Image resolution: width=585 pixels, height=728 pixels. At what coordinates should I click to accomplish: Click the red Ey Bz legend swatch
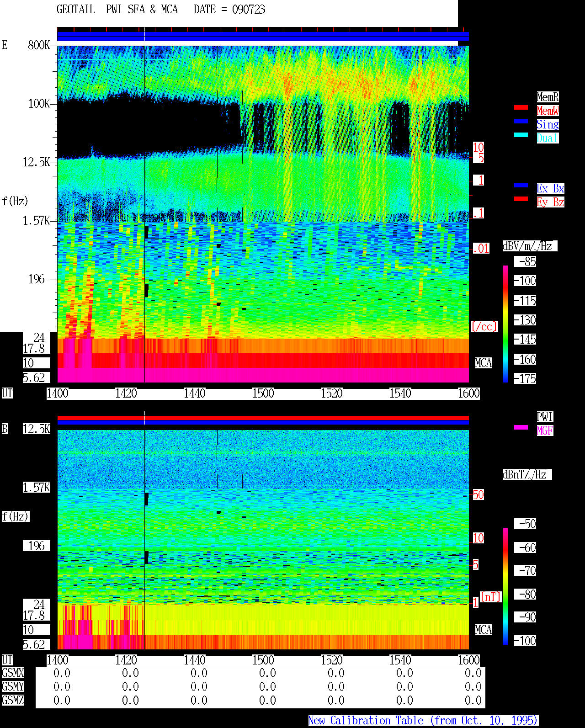pos(521,199)
